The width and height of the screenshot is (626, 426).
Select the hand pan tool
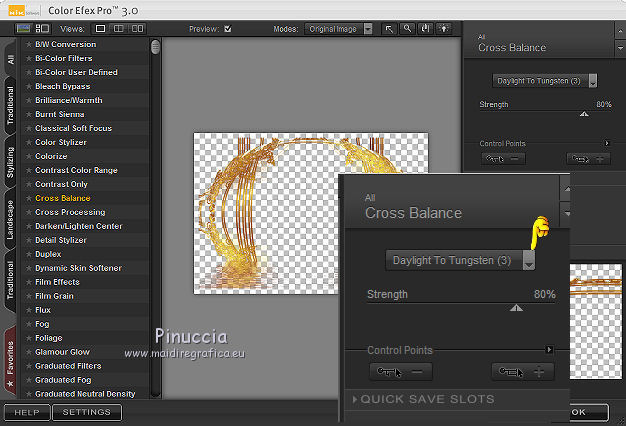424,29
